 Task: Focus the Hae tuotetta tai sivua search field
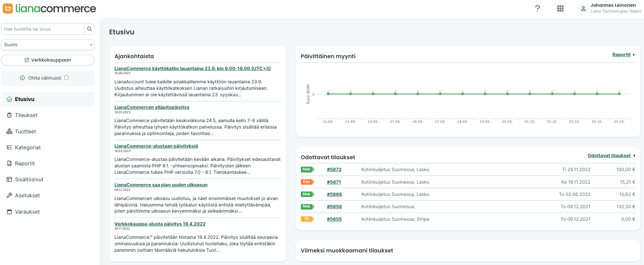click(43, 29)
